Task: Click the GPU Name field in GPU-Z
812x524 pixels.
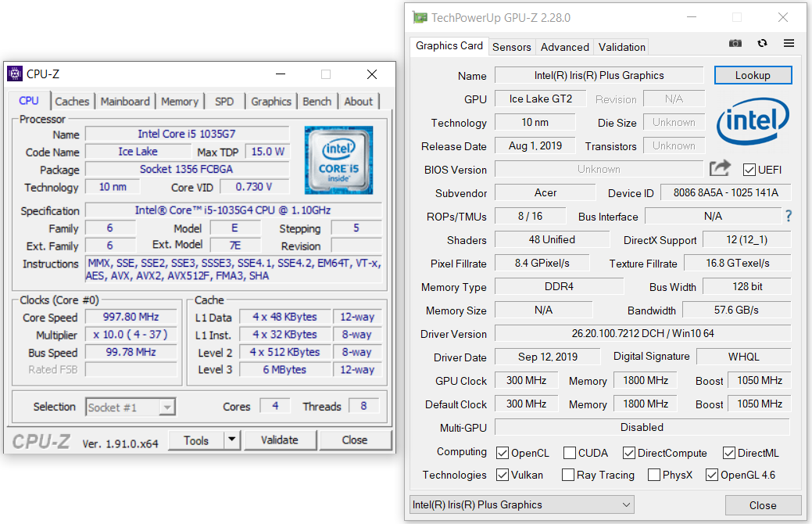Action: point(599,75)
